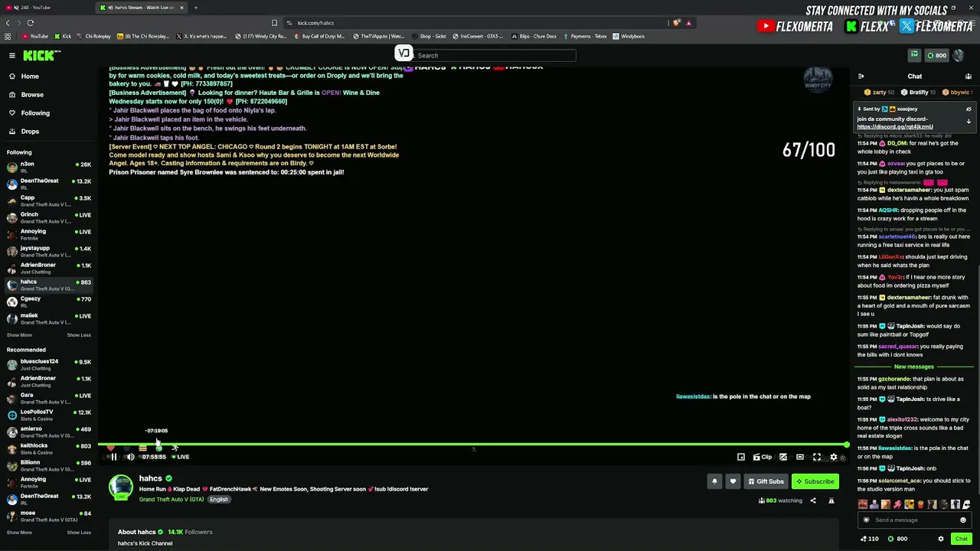Image resolution: width=980 pixels, height=551 pixels.
Task: Click the Gift Subs button
Action: click(766, 481)
